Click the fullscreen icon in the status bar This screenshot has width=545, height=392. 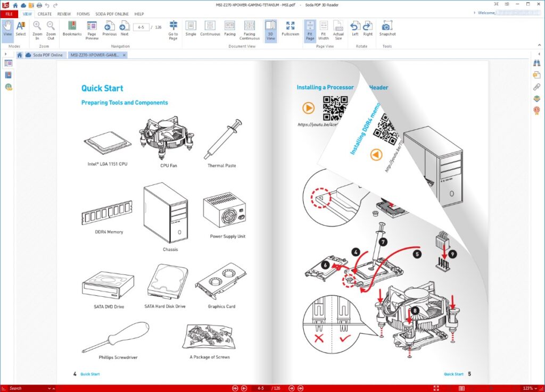point(436,388)
